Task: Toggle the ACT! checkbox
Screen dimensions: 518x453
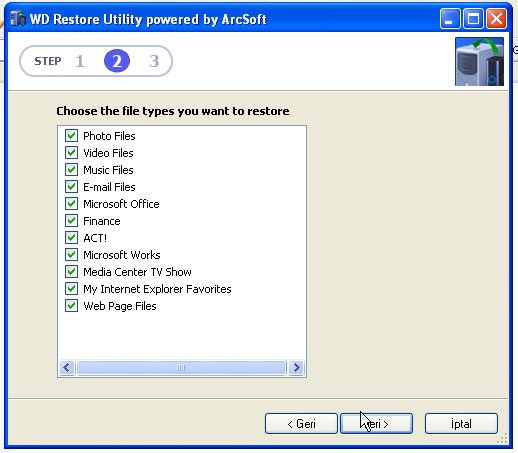Action: [x=71, y=238]
